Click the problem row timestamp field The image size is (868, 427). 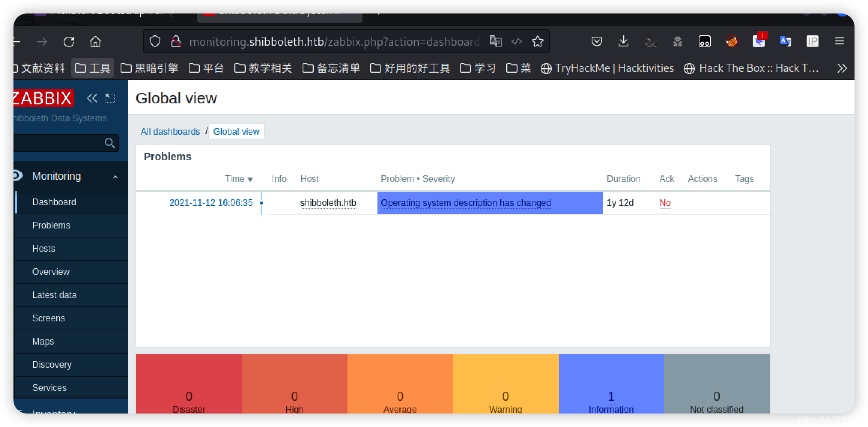211,203
